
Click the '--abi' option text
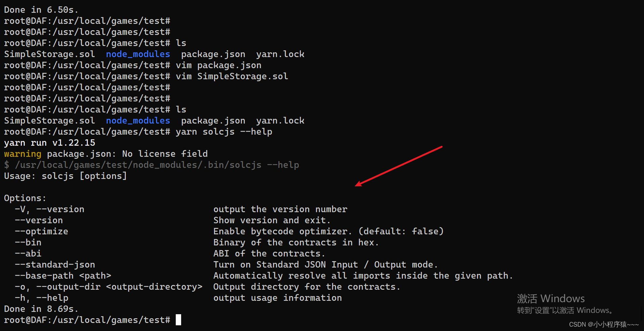[x=28, y=253]
